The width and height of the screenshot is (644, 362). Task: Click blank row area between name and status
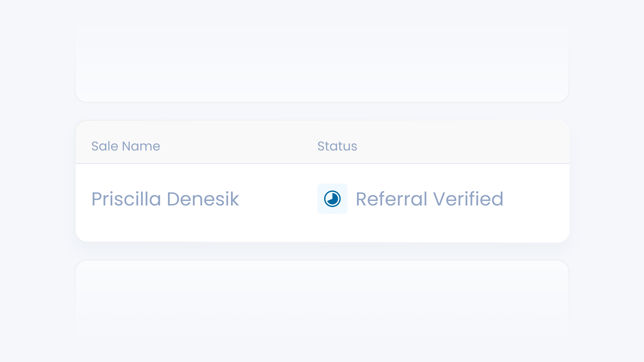click(278, 199)
